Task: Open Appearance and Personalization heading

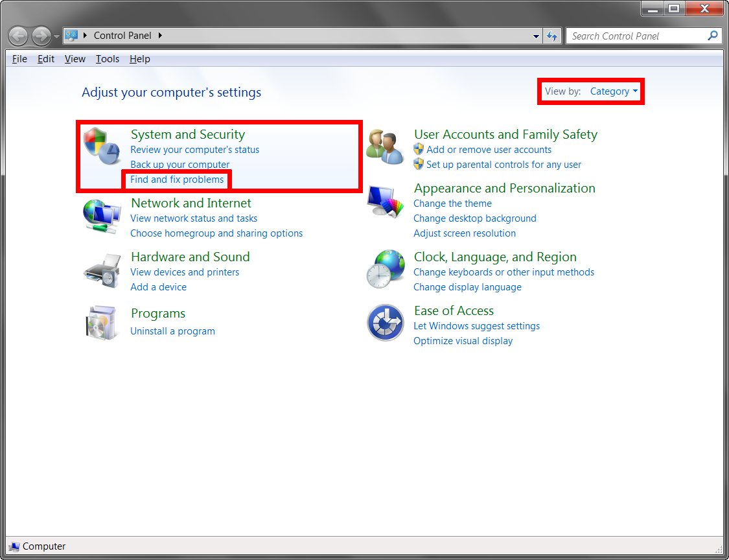Action: [504, 189]
